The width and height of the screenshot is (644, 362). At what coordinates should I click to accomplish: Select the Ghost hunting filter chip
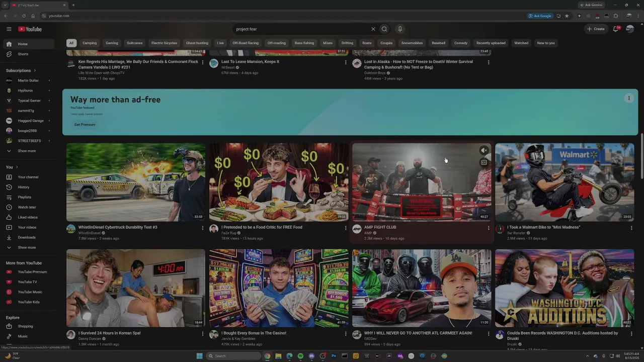[x=197, y=43]
